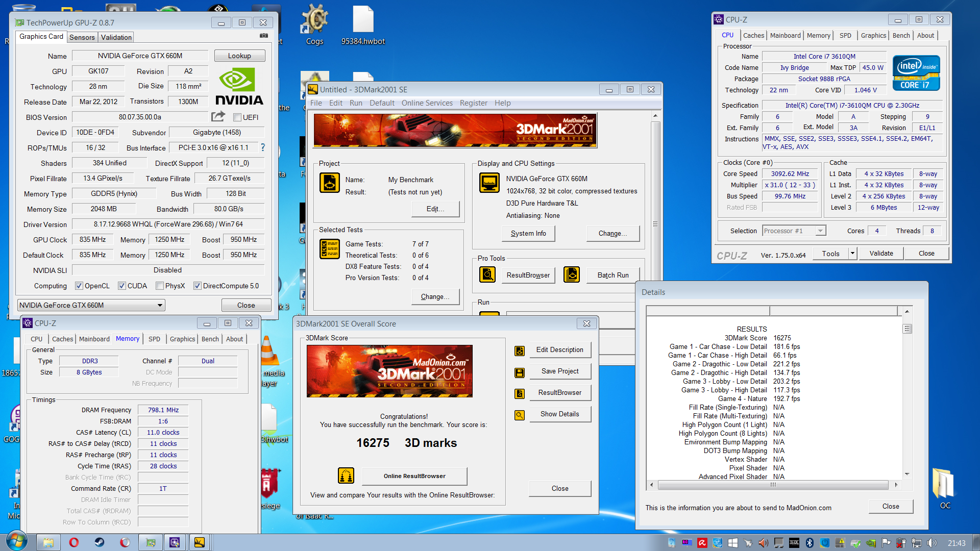
Task: Click the icon left of Online ResultBrowser
Action: tap(346, 476)
